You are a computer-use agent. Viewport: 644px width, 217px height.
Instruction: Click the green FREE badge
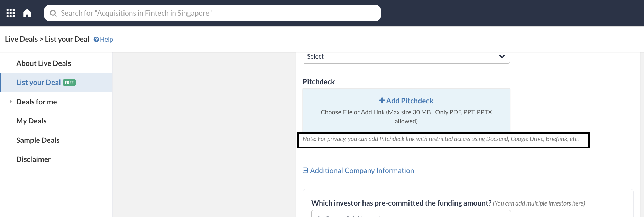tap(69, 83)
